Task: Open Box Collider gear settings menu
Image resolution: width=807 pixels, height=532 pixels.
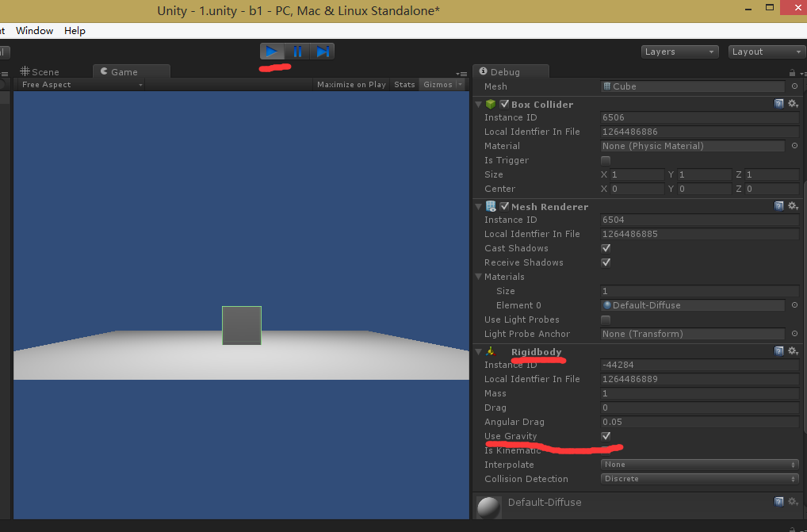Action: pos(793,104)
